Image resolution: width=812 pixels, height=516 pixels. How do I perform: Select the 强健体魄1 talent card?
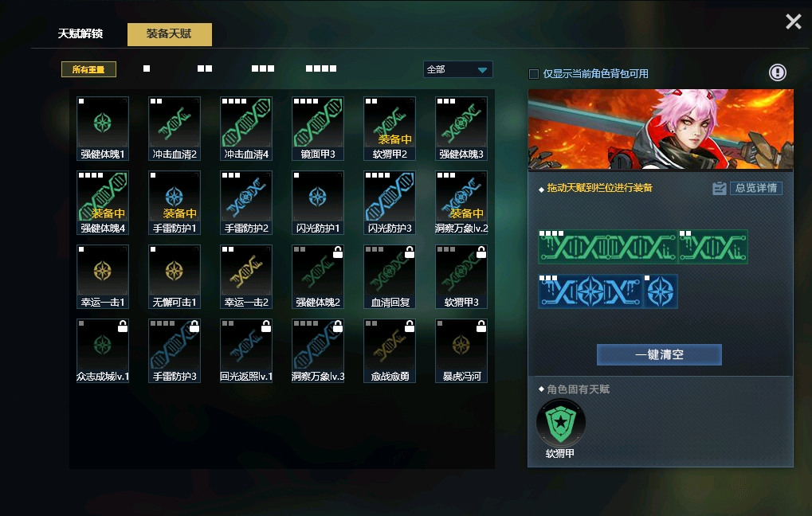[x=103, y=128]
